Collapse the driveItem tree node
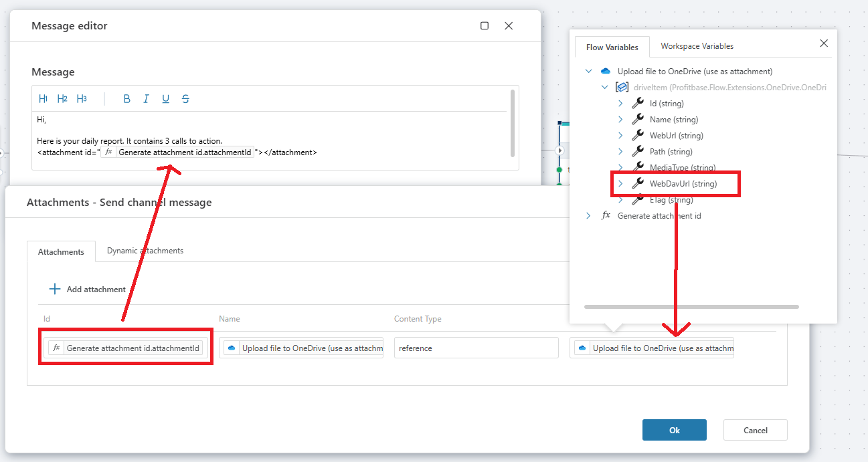Screen dimensions: 868x462 (x=605, y=87)
